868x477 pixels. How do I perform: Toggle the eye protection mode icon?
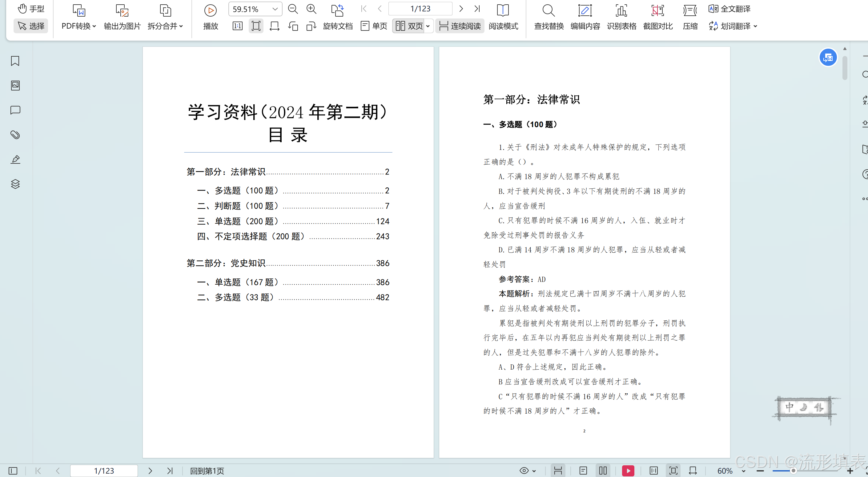pos(524,471)
